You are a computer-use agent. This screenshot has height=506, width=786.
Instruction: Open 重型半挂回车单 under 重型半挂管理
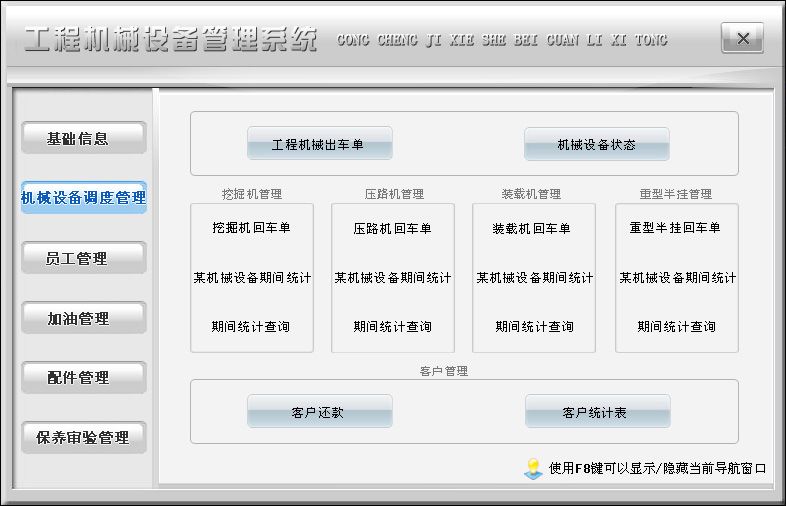(676, 228)
